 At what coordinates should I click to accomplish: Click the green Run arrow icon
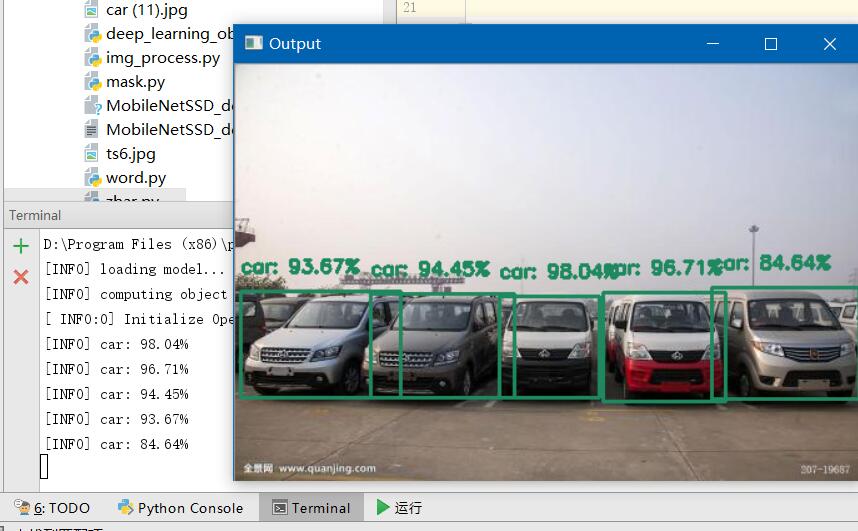[383, 507]
